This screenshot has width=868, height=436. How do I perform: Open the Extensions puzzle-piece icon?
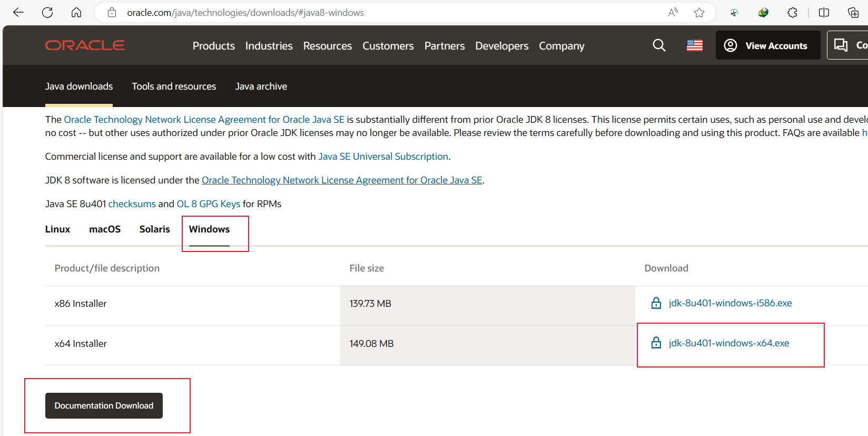click(792, 13)
